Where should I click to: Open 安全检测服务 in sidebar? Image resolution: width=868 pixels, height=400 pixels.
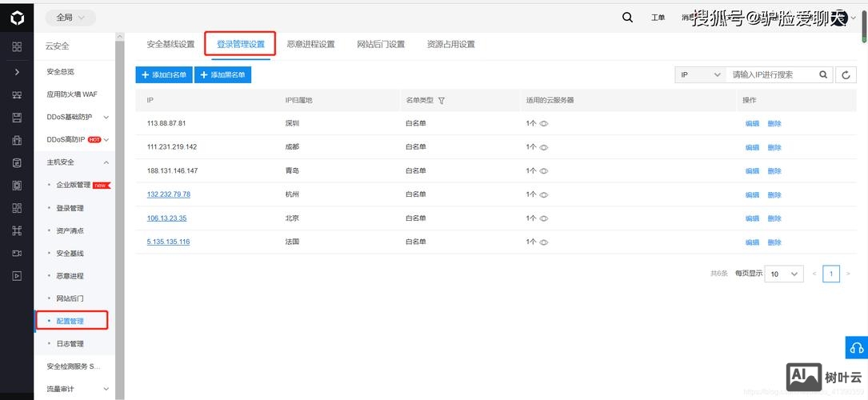(74, 366)
